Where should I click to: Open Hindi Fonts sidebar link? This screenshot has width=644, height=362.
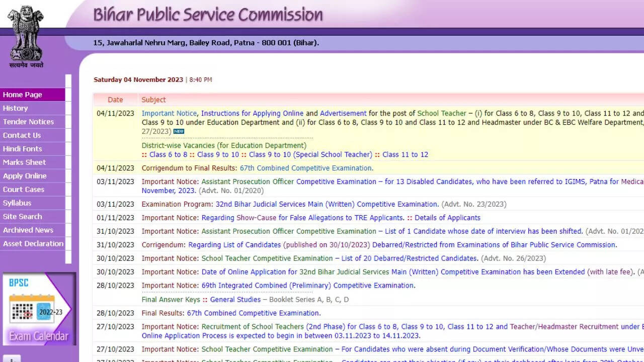(x=23, y=149)
